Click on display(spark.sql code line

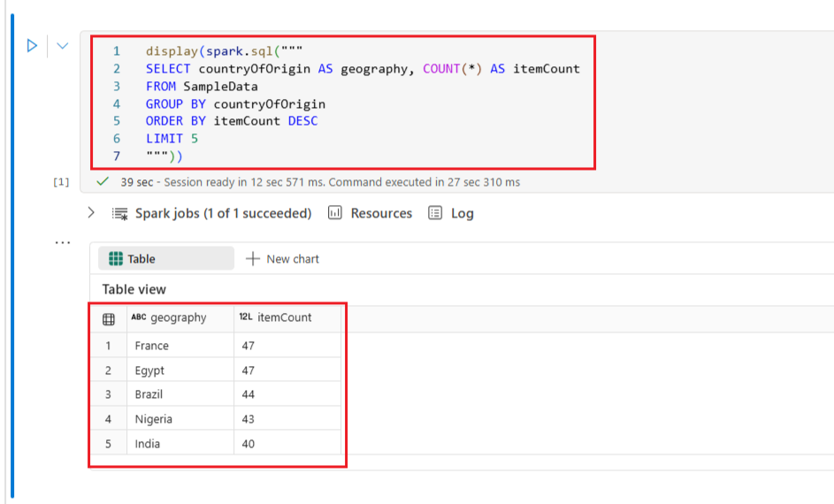click(x=224, y=51)
